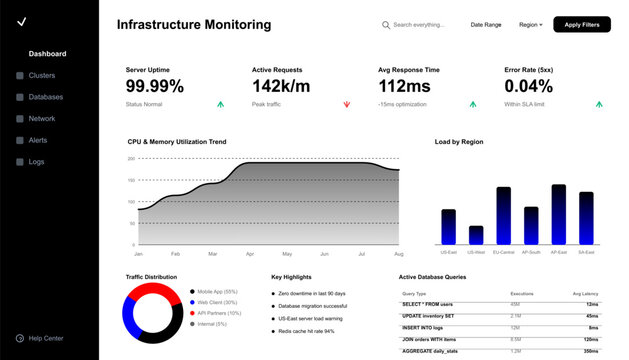Image resolution: width=629 pixels, height=360 pixels.
Task: Click the 112ms response value
Action: tap(404, 86)
